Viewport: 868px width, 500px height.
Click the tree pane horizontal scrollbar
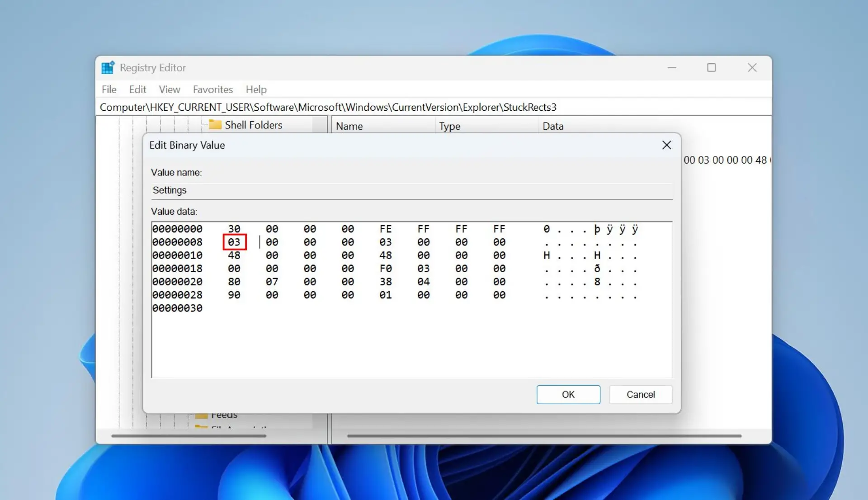pos(189,436)
